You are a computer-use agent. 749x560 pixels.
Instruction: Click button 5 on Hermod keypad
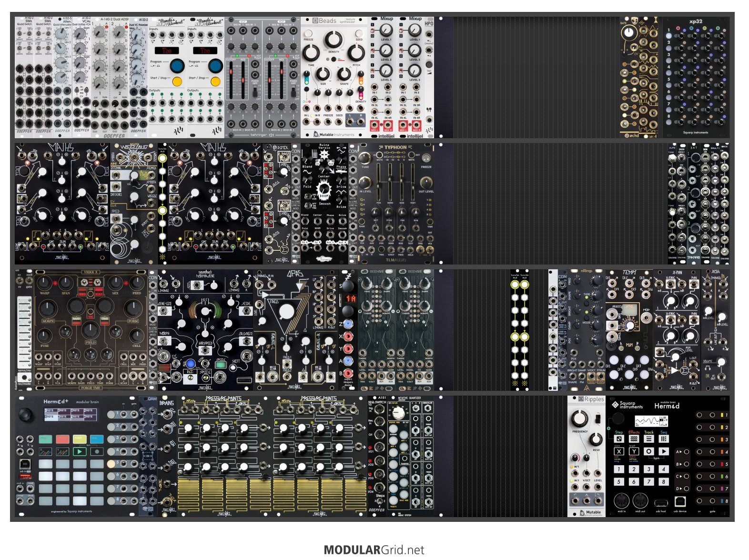(618, 481)
